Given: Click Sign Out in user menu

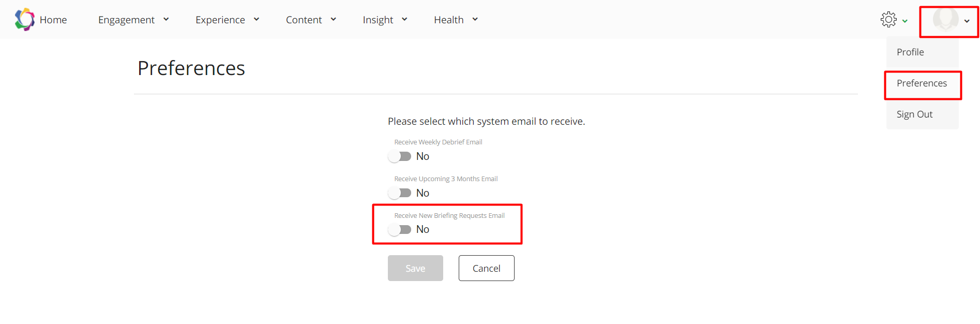Looking at the screenshot, I should coord(914,114).
